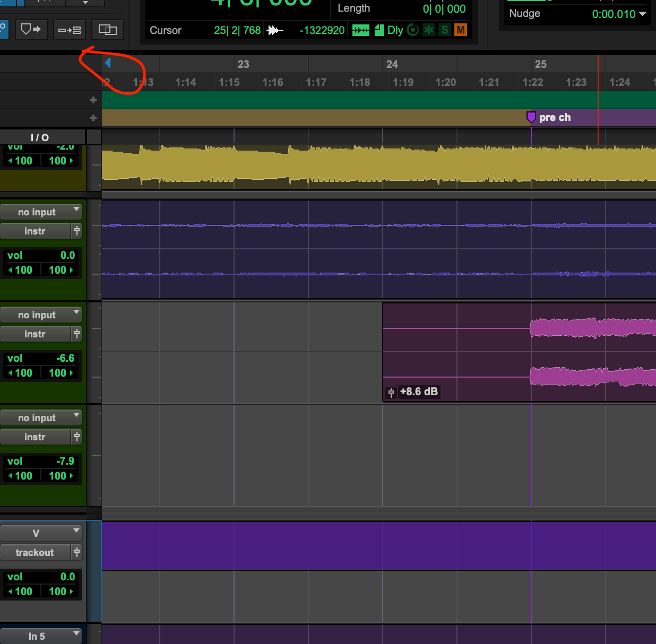The width and height of the screenshot is (656, 644).
Task: Select the purple clip on trackout track
Action: 379,546
